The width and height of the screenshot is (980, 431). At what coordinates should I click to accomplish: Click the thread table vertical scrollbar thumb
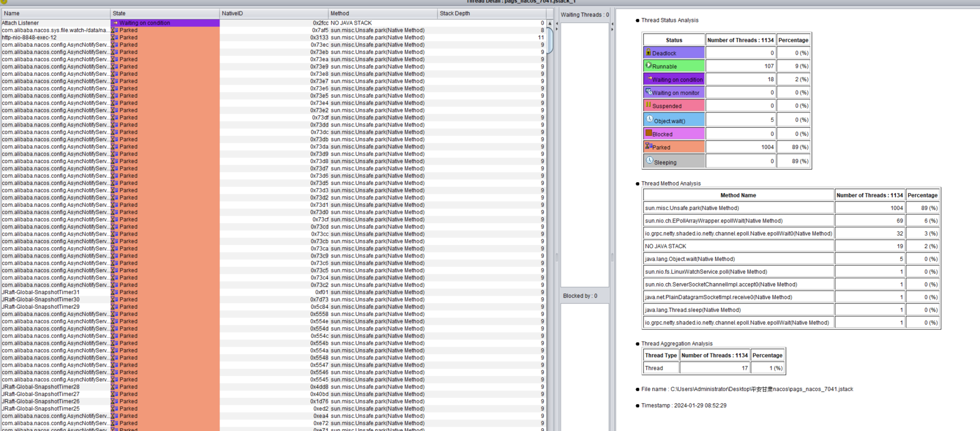(550, 41)
